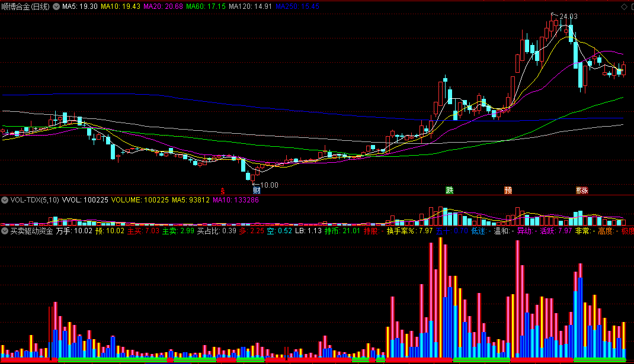Image resolution: width=634 pixels, height=364 pixels.
Task: Click the 顺博合金(日线) chart title
Action: click(25, 7)
